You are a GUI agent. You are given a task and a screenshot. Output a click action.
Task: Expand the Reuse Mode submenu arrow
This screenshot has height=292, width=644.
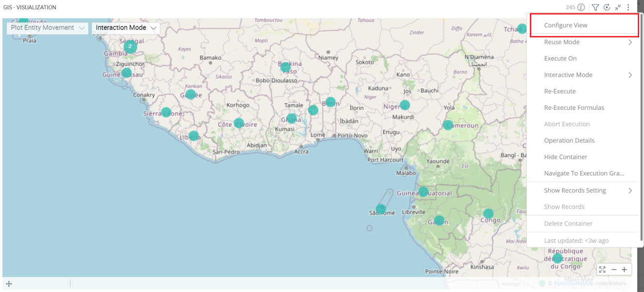click(x=630, y=42)
